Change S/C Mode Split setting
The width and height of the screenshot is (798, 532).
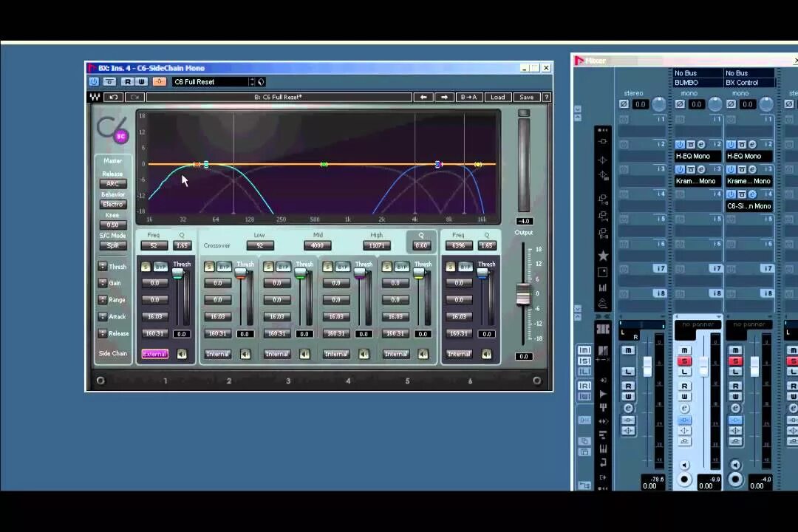(112, 245)
